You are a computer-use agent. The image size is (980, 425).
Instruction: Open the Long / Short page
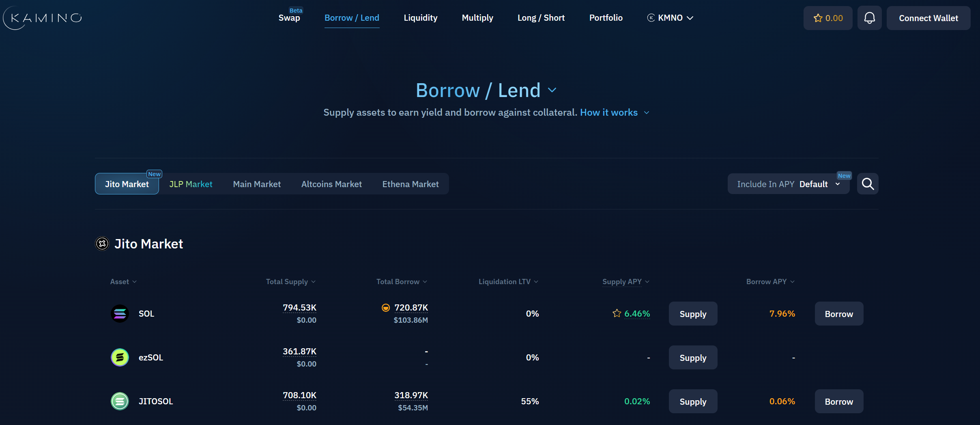click(x=541, y=18)
